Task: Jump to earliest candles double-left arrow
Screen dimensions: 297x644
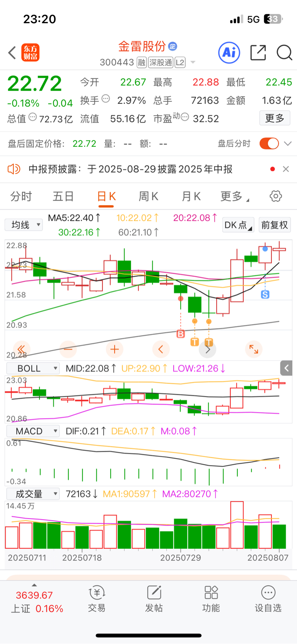Action: [22, 349]
